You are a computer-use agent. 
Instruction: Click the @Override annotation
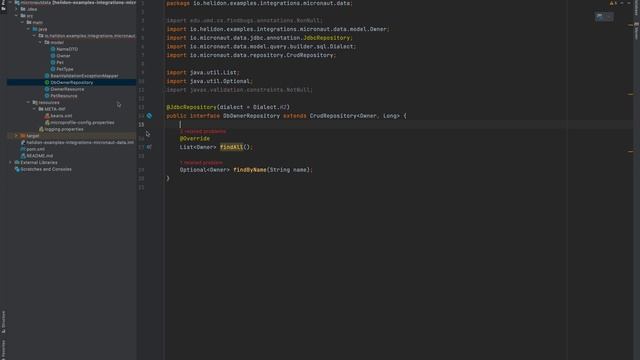pyautogui.click(x=195, y=139)
